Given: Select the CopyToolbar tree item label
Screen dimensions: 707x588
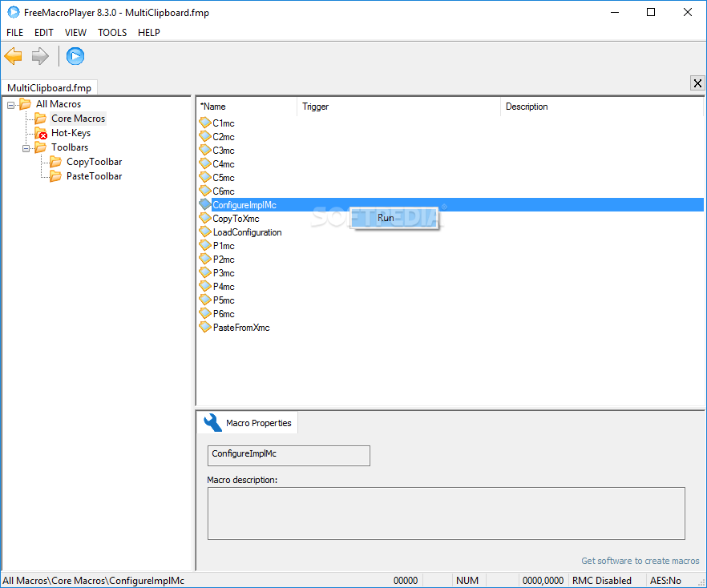Looking at the screenshot, I should (x=95, y=162).
